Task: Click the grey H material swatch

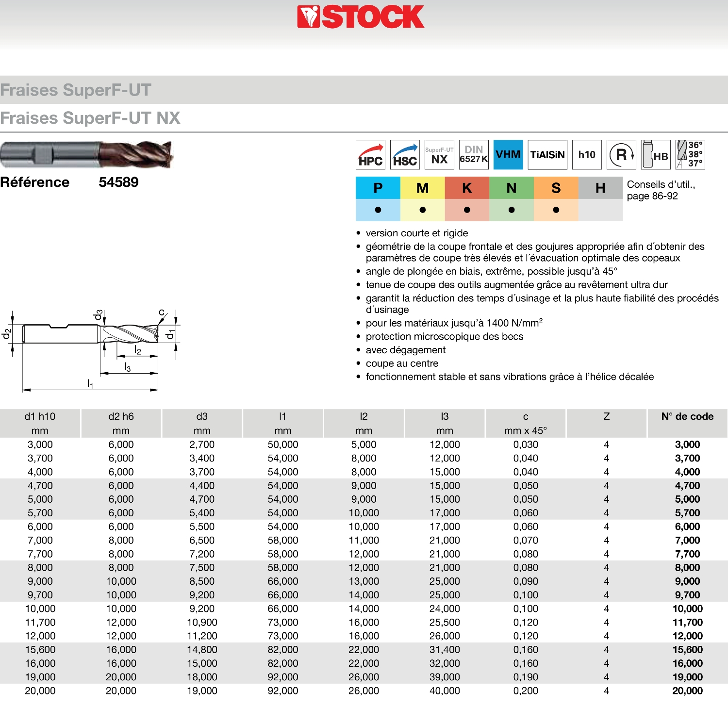Action: point(600,188)
